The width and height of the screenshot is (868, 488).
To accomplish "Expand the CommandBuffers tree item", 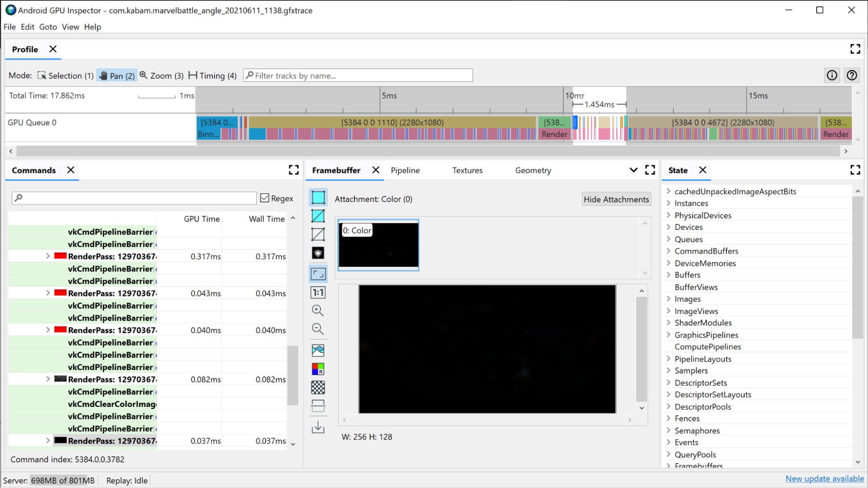I will click(668, 250).
